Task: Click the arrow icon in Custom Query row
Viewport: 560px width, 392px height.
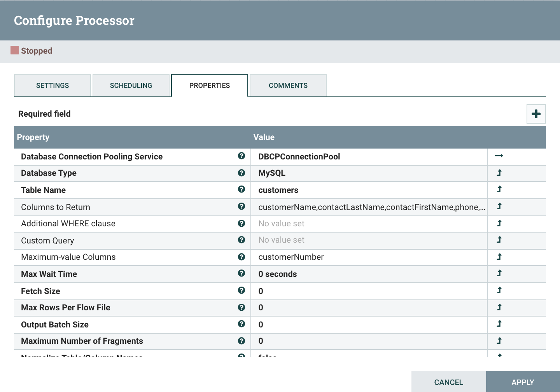Action: click(x=499, y=240)
